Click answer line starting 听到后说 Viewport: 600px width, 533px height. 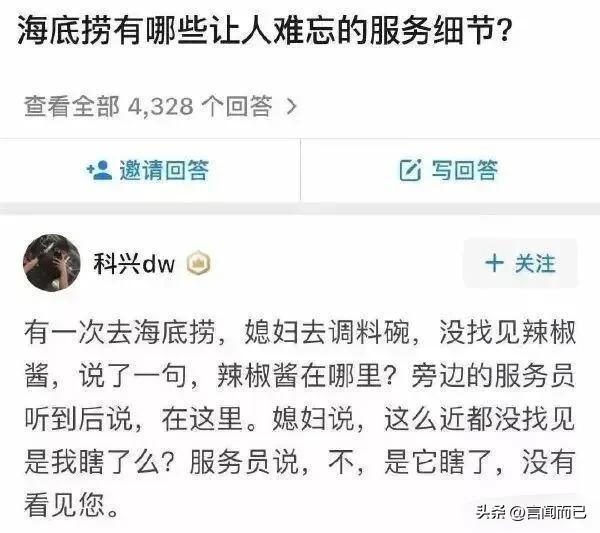[x=300, y=419]
